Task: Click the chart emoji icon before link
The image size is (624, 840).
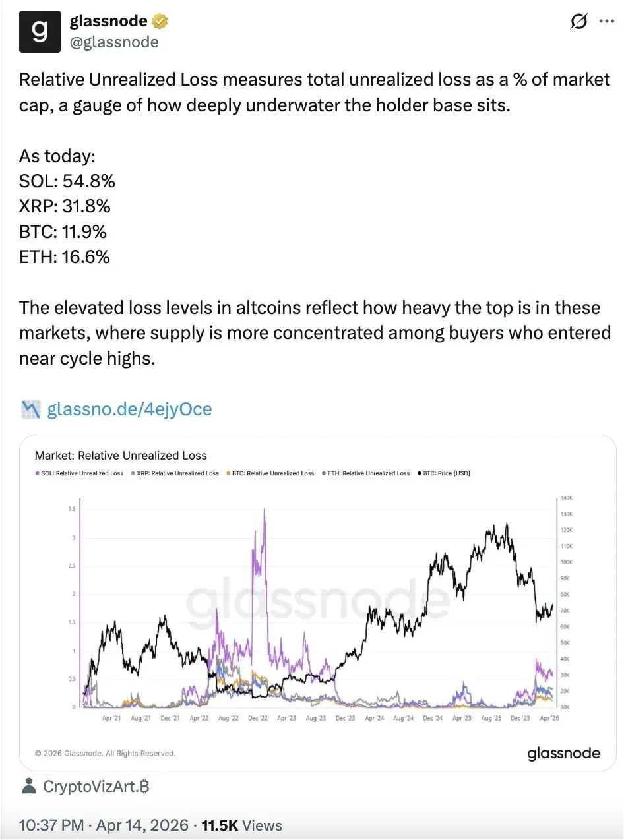Action: [31, 409]
